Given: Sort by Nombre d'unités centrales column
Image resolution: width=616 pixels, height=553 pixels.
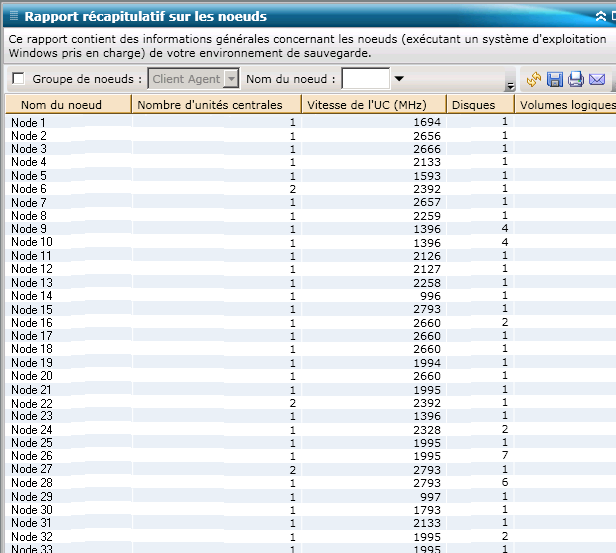Looking at the screenshot, I should click(216, 105).
